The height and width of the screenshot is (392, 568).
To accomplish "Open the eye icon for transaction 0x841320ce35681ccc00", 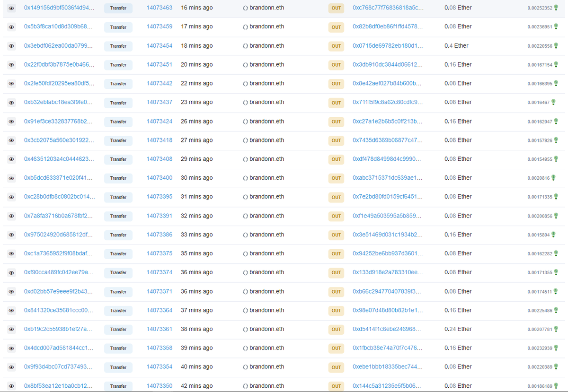I will coord(11,311).
